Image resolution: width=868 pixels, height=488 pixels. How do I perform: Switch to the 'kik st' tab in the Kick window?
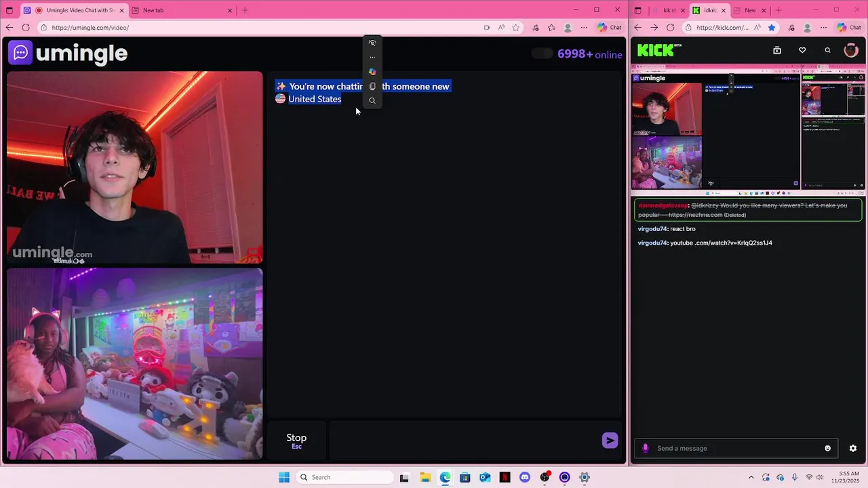(x=669, y=10)
